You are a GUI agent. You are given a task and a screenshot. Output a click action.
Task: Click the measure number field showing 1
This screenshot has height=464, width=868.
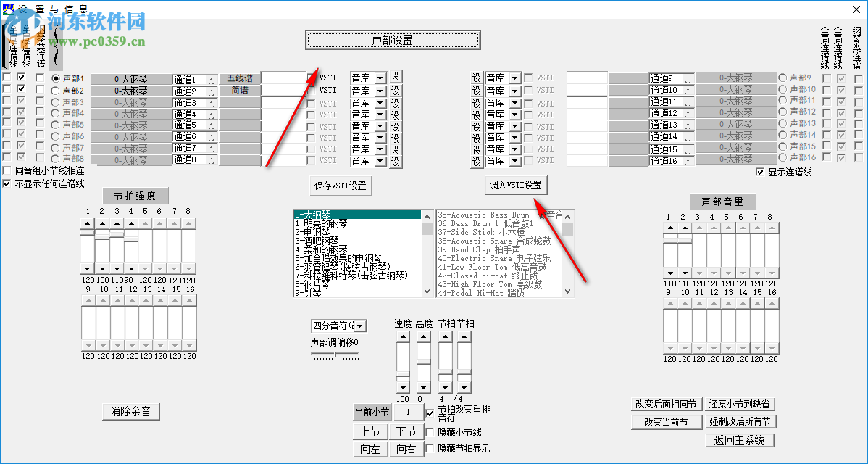pyautogui.click(x=409, y=412)
